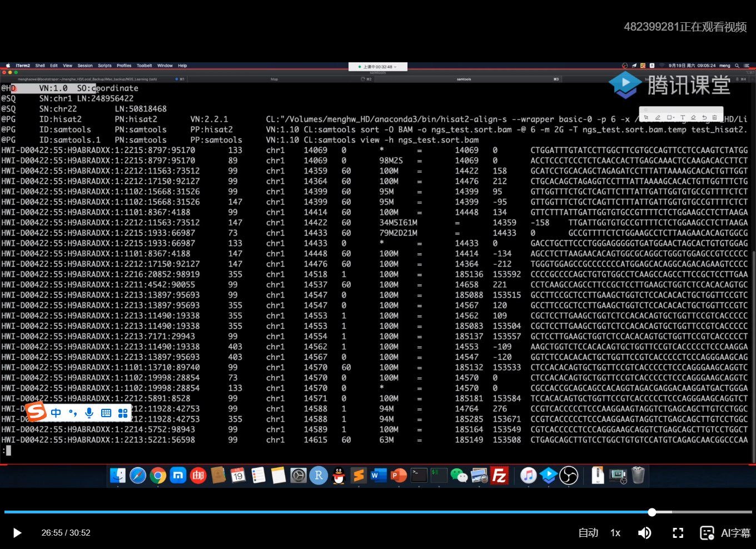
Task: Open Tencent Classroom app in Dock
Action: tap(549, 476)
